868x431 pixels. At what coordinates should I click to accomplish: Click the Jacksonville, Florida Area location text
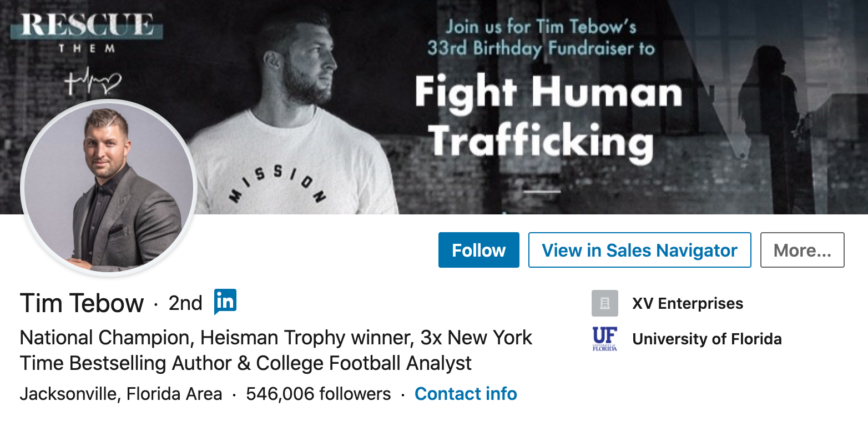click(x=121, y=394)
